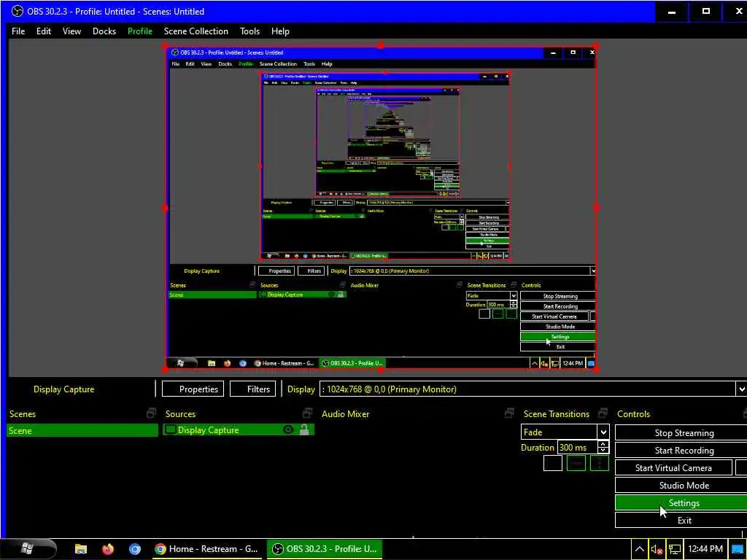Click Start Virtual Camera
Image resolution: width=747 pixels, height=560 pixels.
click(x=673, y=467)
